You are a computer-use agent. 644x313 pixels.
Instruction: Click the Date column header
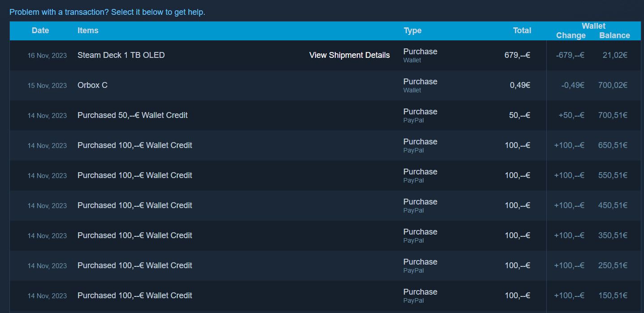click(40, 30)
